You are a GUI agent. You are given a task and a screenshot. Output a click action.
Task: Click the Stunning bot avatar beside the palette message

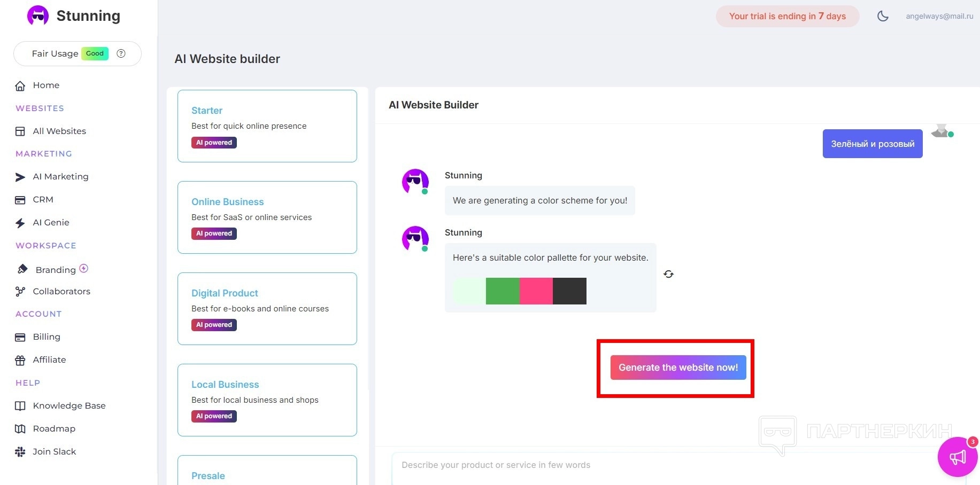point(415,239)
